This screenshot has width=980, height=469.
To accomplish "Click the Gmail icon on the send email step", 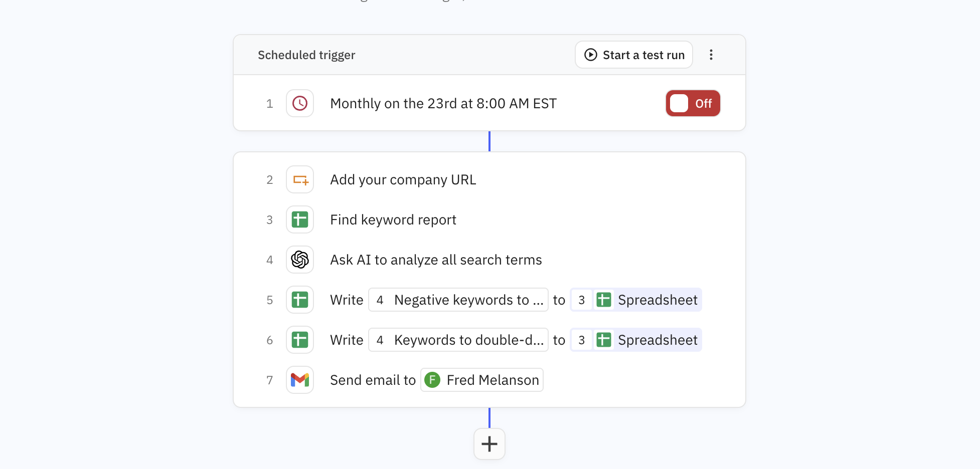I will coord(299,379).
